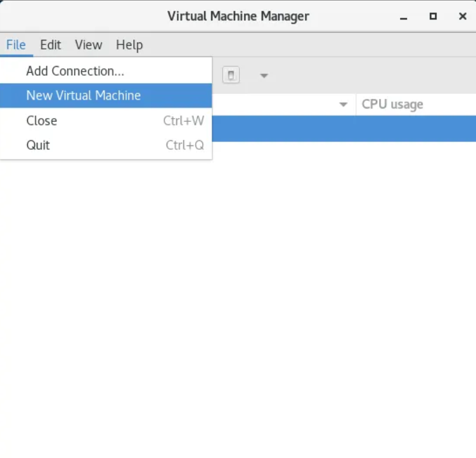Close the Virtual Machine Manager window
This screenshot has height=458, width=476.
point(463,16)
